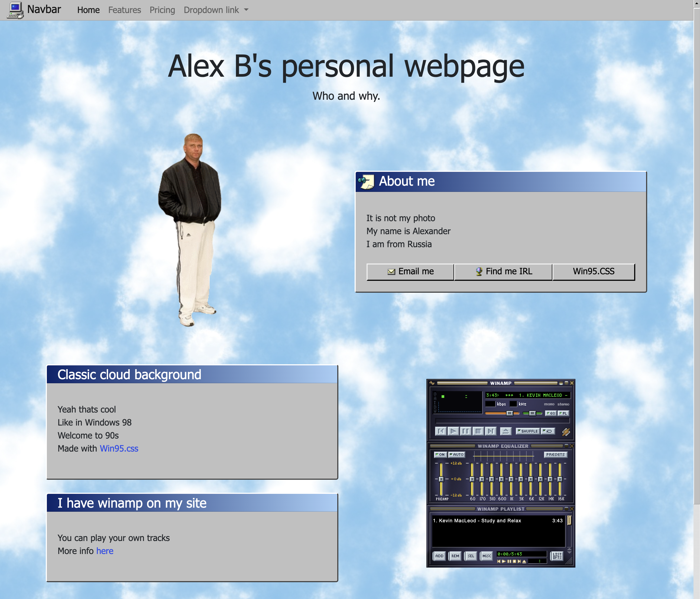Open the Dropdown link menu in navbar

pyautogui.click(x=216, y=10)
